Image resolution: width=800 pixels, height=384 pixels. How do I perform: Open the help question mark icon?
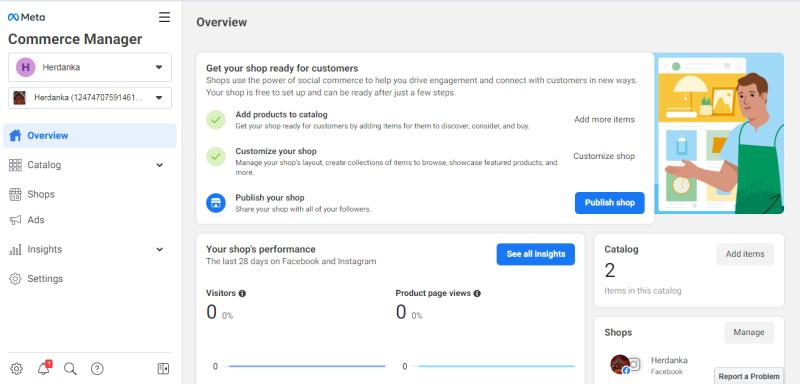[x=97, y=368]
